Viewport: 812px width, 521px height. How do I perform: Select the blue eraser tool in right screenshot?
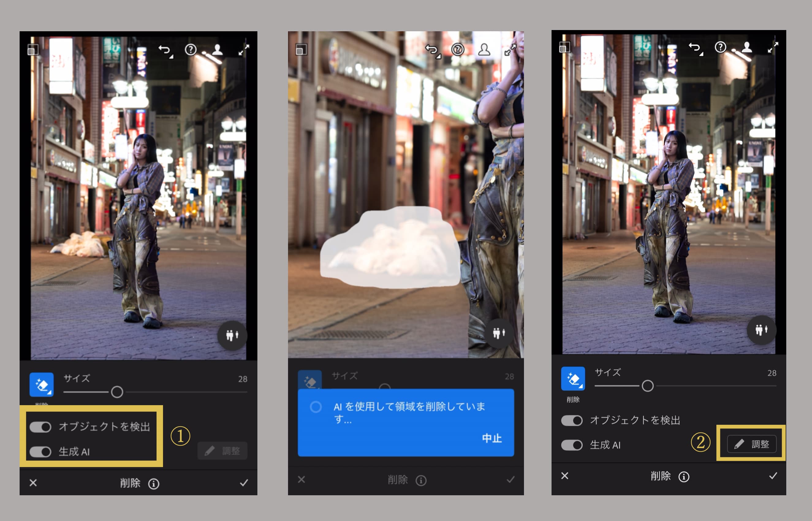pos(573,378)
